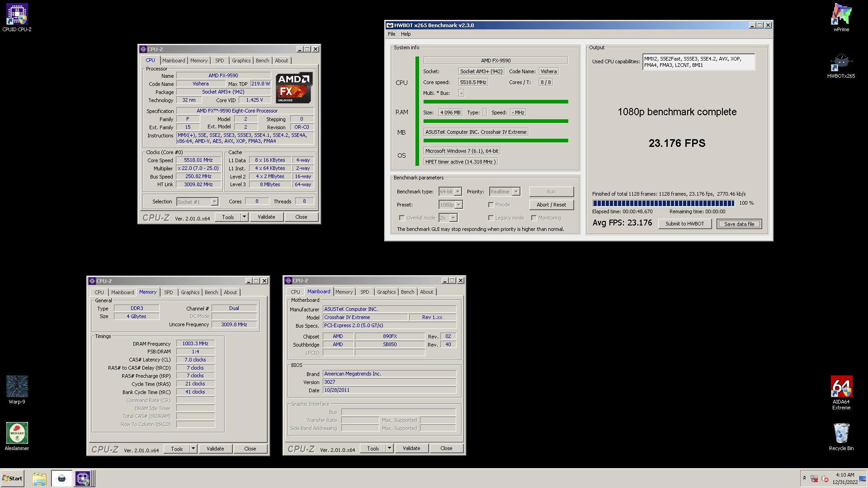The width and height of the screenshot is (868, 488).
Task: Click the AMD FX-9590 field in HWBOT
Action: coord(495,61)
